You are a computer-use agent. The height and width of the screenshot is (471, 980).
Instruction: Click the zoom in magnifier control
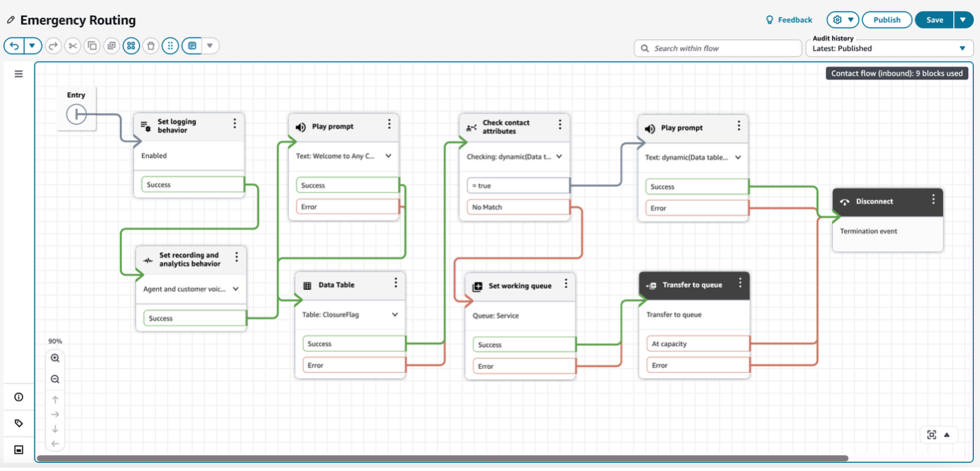55,357
